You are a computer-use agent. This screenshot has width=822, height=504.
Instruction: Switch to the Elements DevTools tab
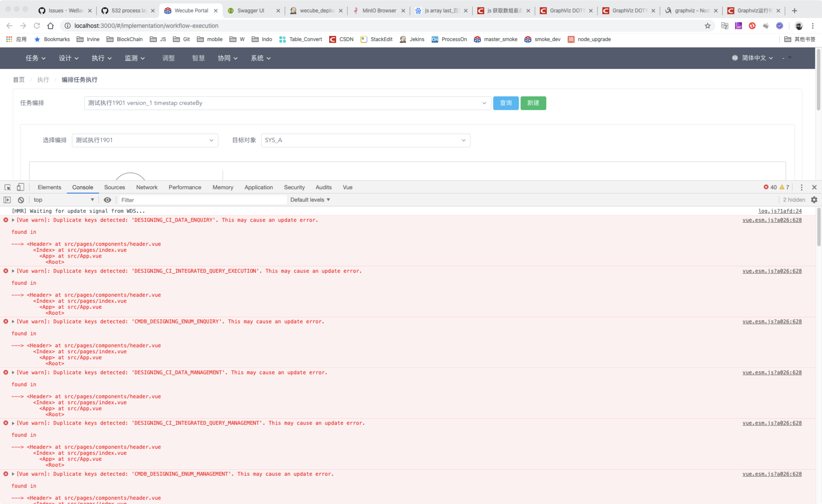49,187
